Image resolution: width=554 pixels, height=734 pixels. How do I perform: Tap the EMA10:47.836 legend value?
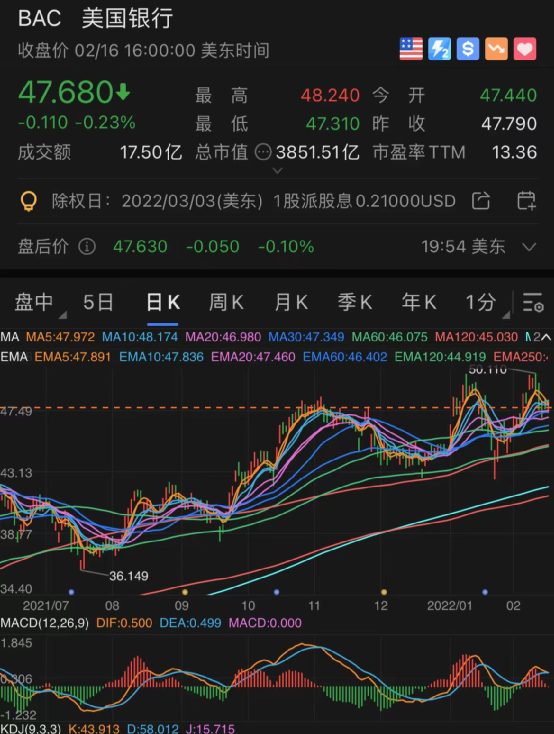click(x=162, y=357)
